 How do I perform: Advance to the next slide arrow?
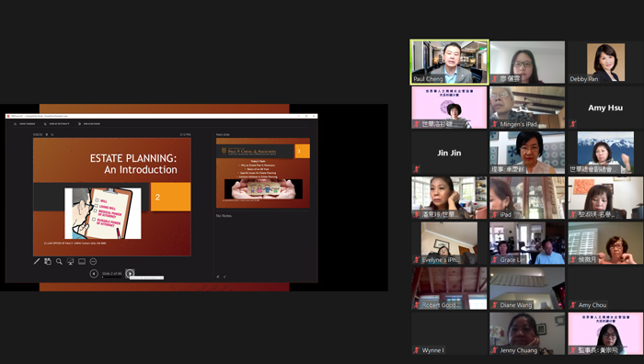130,273
